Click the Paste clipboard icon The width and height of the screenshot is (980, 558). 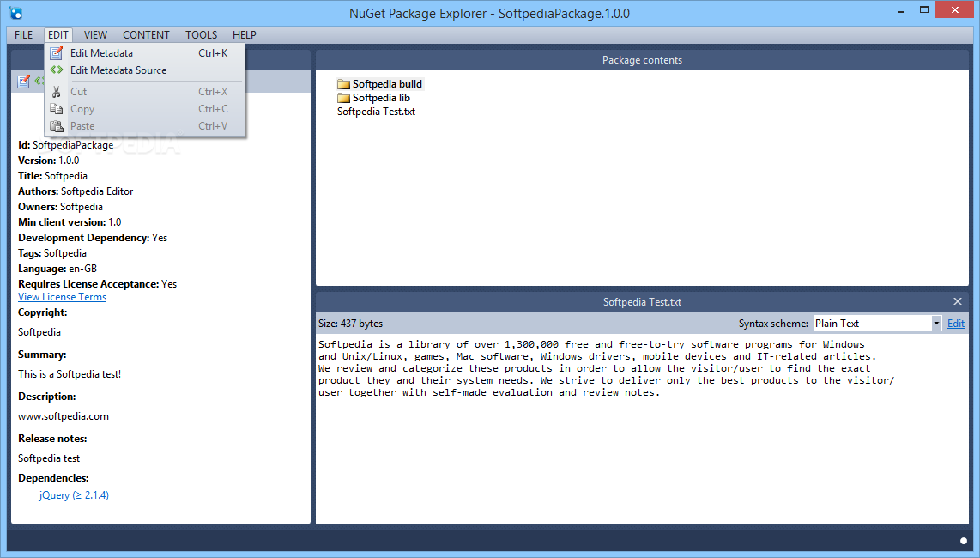coord(57,125)
